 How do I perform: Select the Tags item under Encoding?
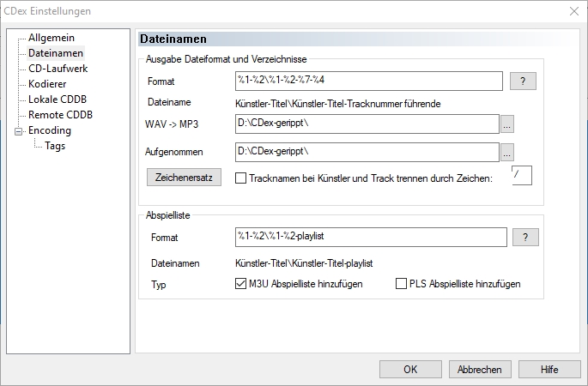click(55, 146)
